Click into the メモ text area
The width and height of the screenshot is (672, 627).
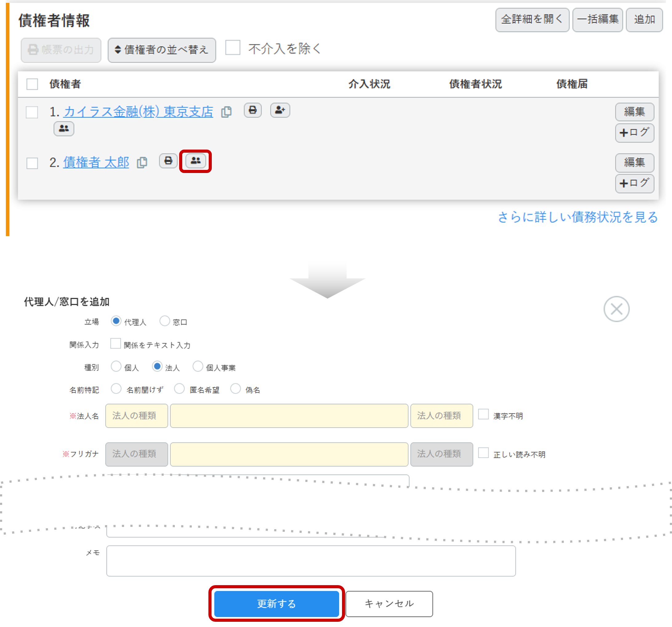311,561
